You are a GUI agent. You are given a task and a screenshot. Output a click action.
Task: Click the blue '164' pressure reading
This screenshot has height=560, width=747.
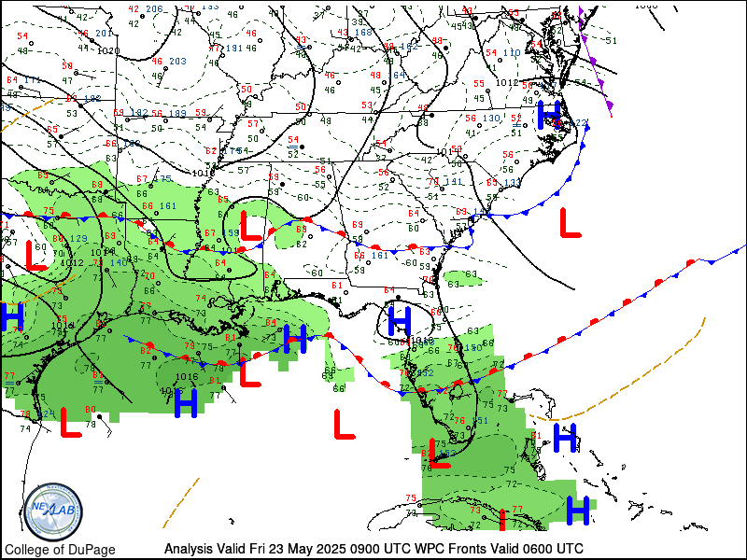tap(396, 75)
